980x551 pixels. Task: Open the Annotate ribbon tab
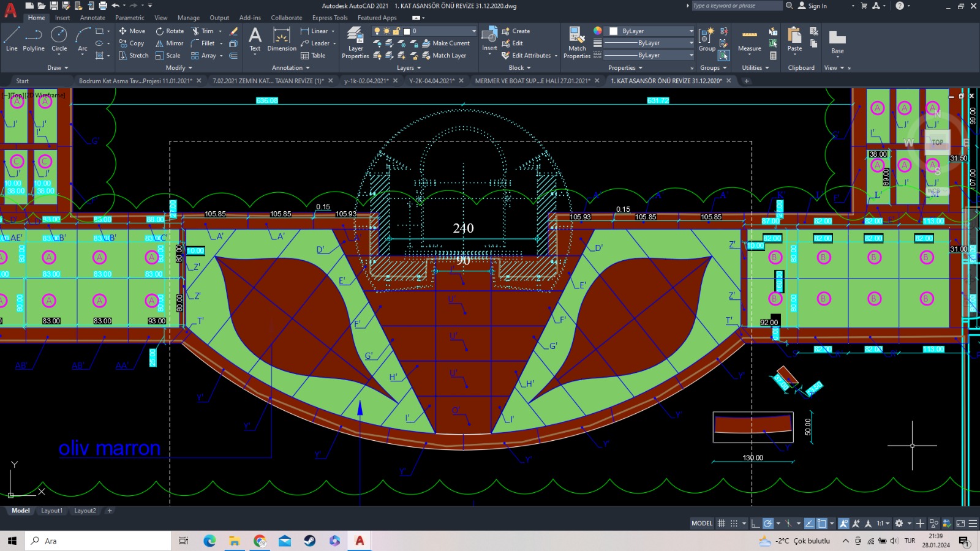click(x=92, y=18)
